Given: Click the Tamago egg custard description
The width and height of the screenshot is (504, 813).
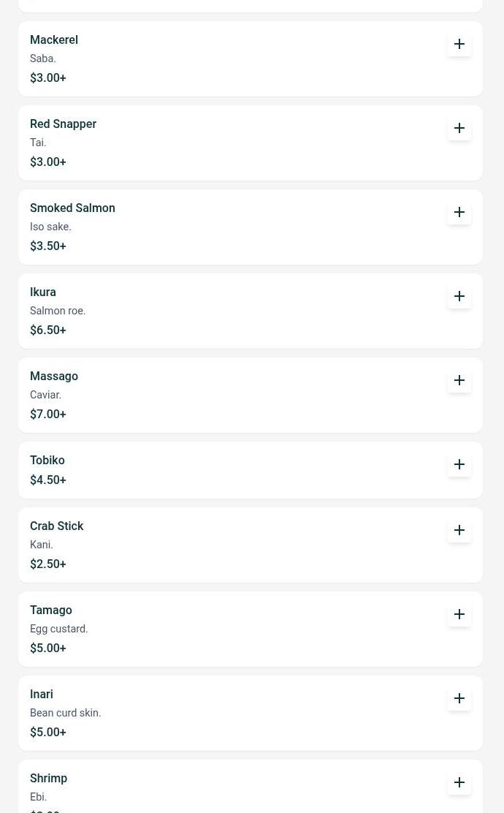Looking at the screenshot, I should tap(58, 629).
